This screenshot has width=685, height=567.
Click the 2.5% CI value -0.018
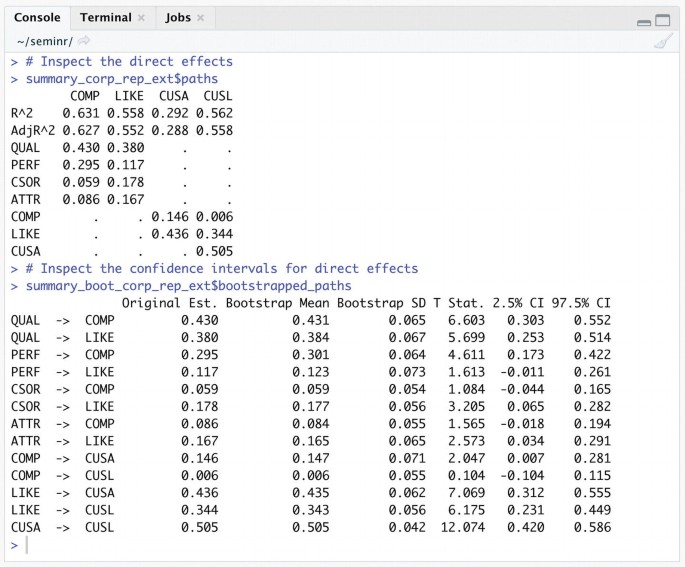click(522, 424)
